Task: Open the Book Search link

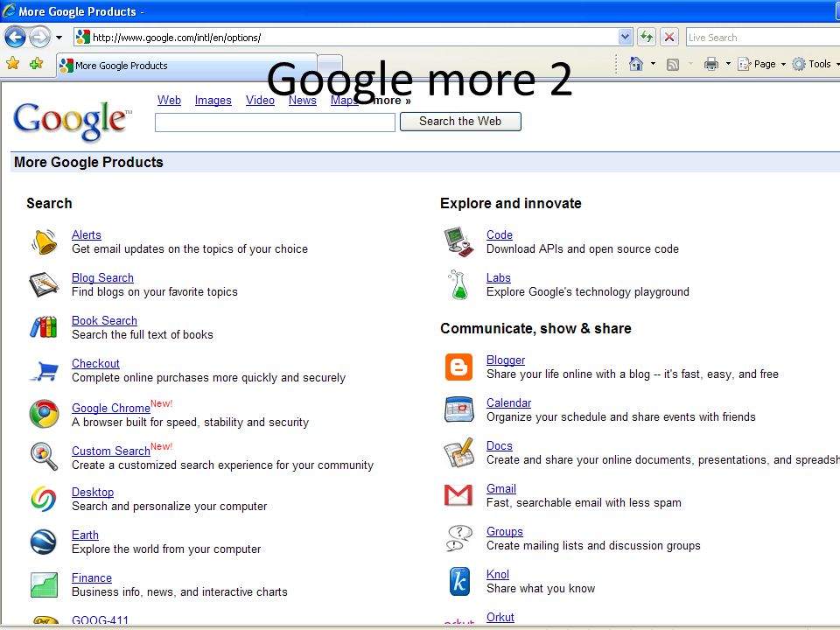Action: [104, 321]
